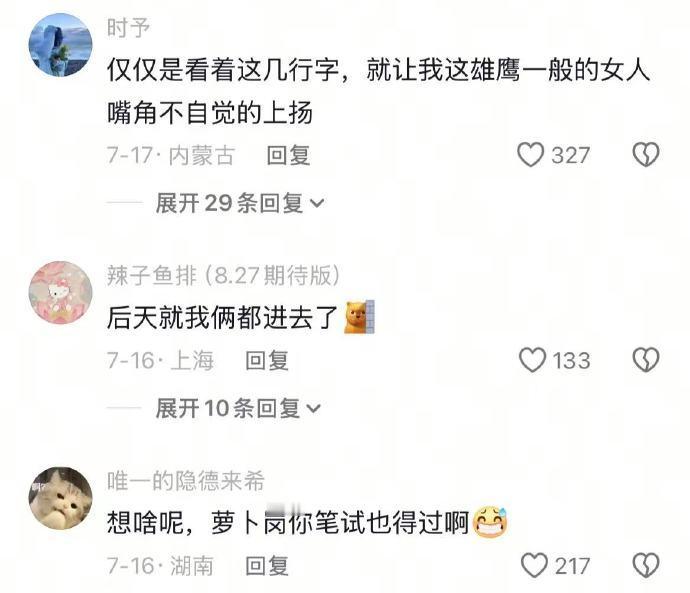Open username 辣子鱼排 (8.27期待版)

coord(224,276)
